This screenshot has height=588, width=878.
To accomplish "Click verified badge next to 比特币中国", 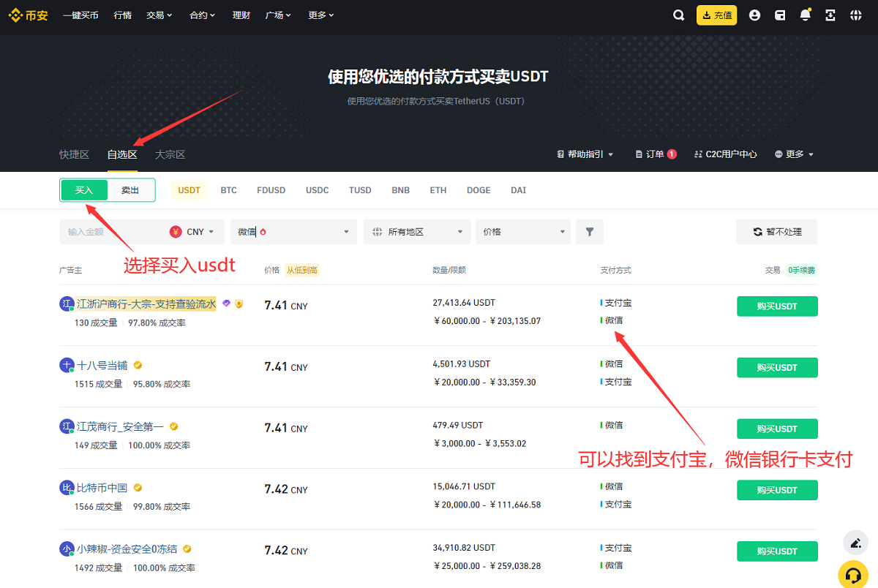I will pos(138,488).
